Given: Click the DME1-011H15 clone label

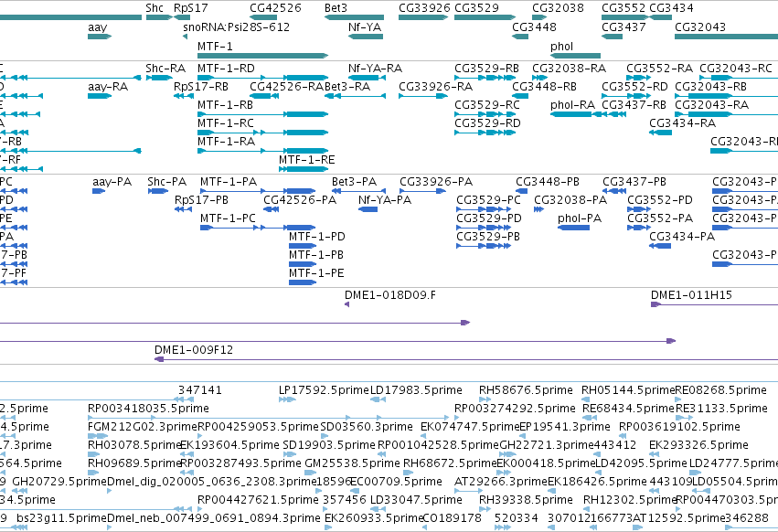Looking at the screenshot, I should point(691,294).
